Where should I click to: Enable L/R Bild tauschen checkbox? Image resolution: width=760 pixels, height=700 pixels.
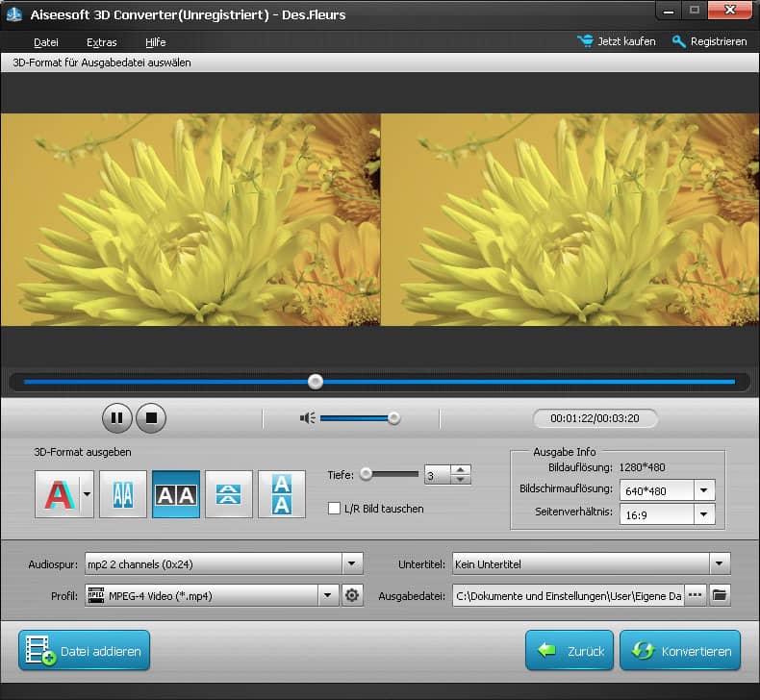click(334, 508)
